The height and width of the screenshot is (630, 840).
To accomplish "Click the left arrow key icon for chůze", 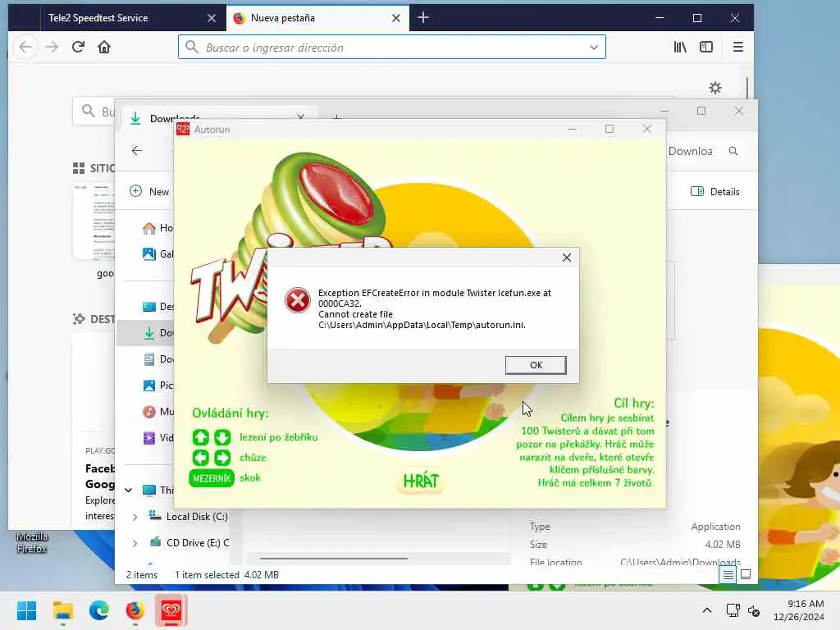I will 201,458.
